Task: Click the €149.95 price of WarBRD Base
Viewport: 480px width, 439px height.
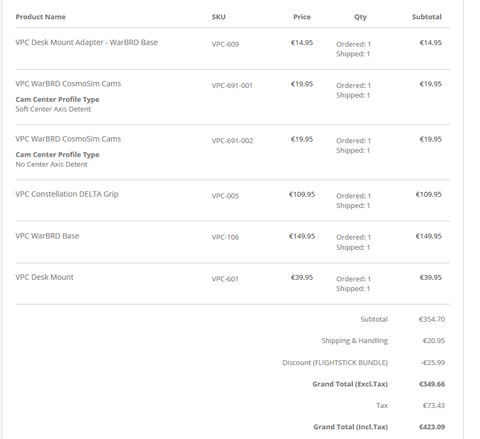Action: pos(302,236)
